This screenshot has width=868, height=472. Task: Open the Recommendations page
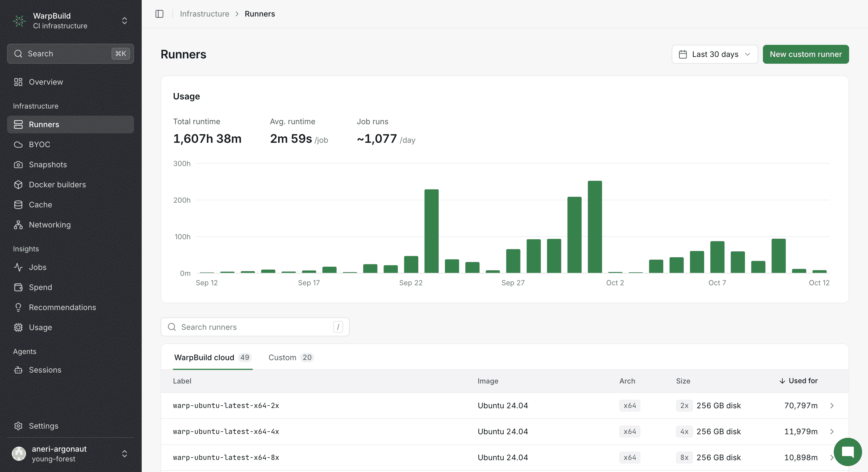point(71,307)
